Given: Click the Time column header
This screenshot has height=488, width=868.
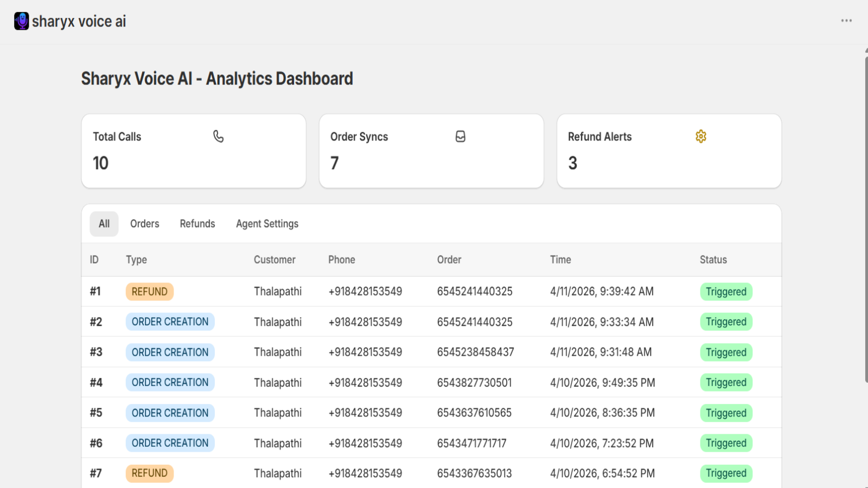Looking at the screenshot, I should (560, 260).
